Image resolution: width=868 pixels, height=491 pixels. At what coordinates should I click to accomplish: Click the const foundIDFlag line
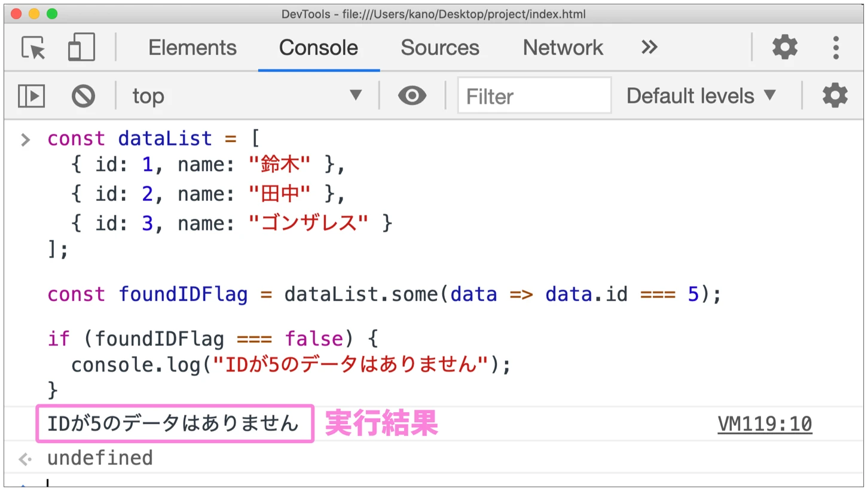click(385, 294)
